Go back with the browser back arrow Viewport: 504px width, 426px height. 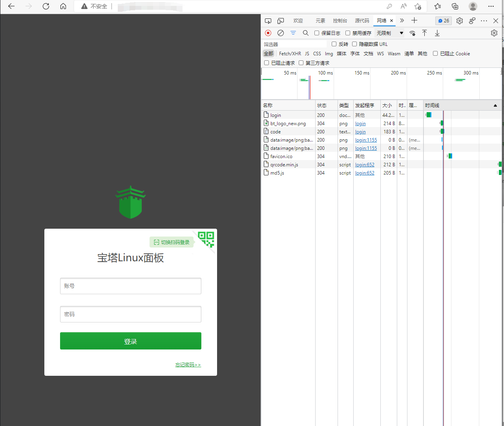pyautogui.click(x=11, y=6)
